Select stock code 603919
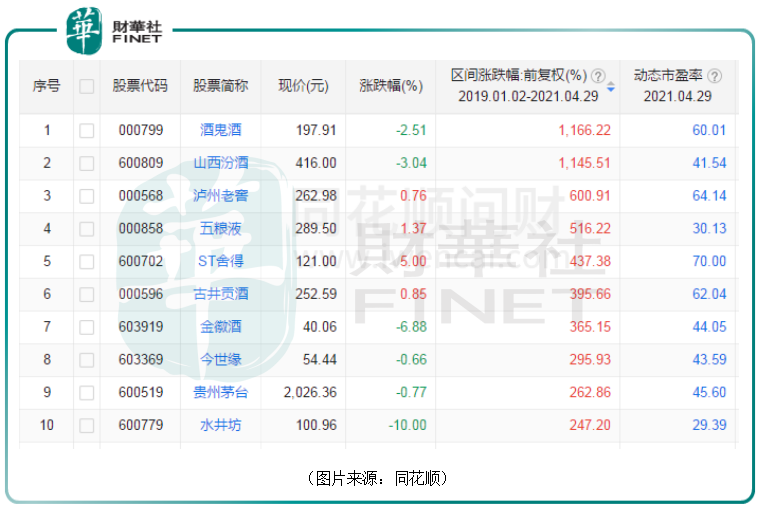This screenshot has width=763, height=508. coord(141,327)
